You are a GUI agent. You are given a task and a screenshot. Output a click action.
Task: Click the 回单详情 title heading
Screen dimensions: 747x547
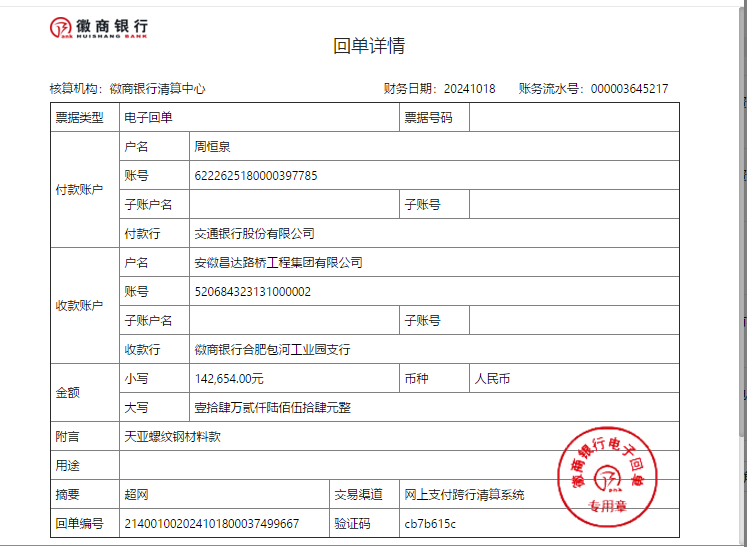[x=369, y=46]
